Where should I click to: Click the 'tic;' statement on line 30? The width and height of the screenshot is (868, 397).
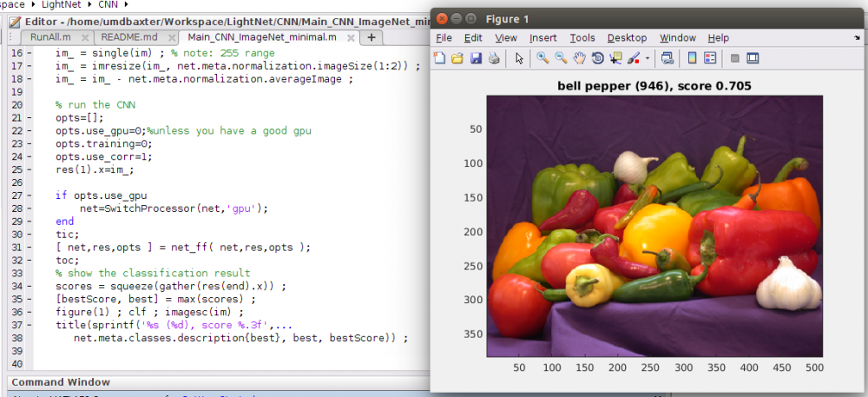(68, 235)
